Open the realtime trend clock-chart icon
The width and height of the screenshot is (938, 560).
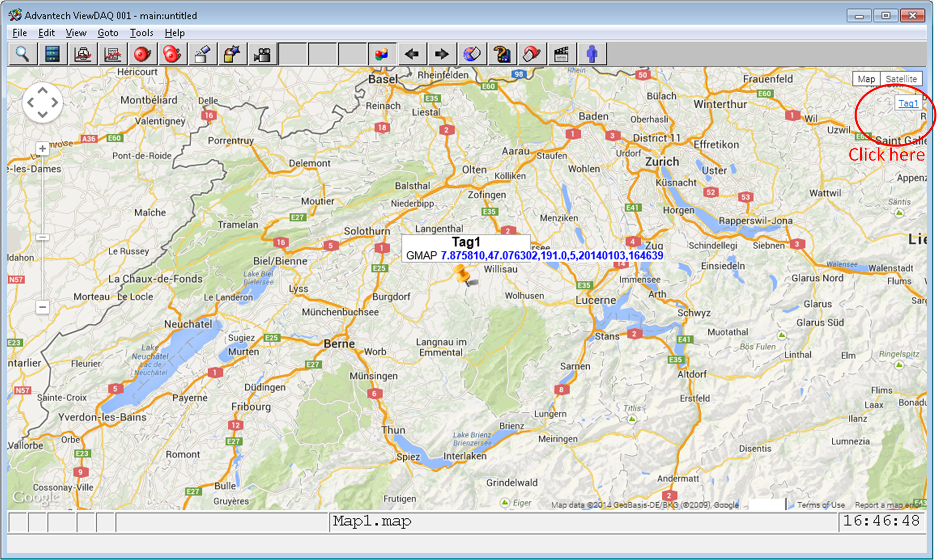[x=82, y=54]
